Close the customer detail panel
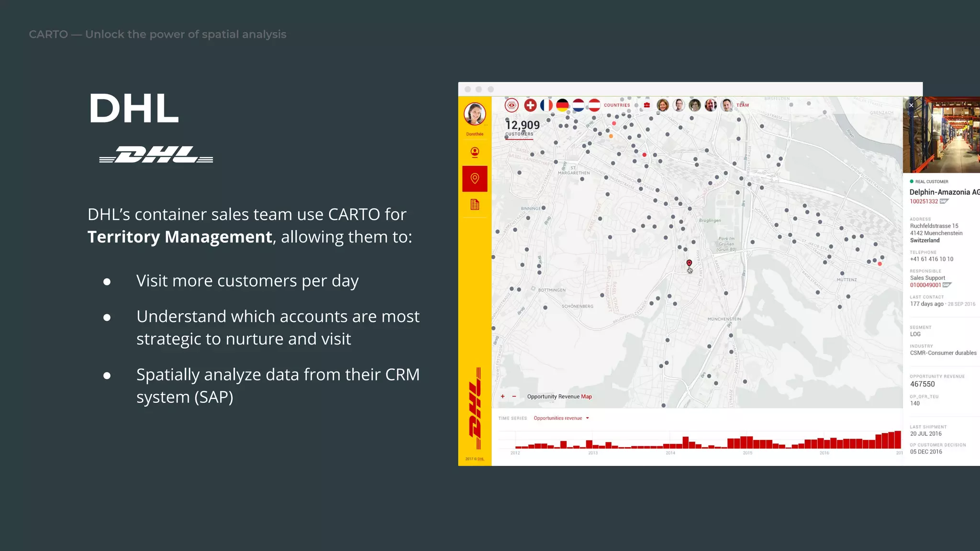This screenshot has width=980, height=551. coord(911,105)
